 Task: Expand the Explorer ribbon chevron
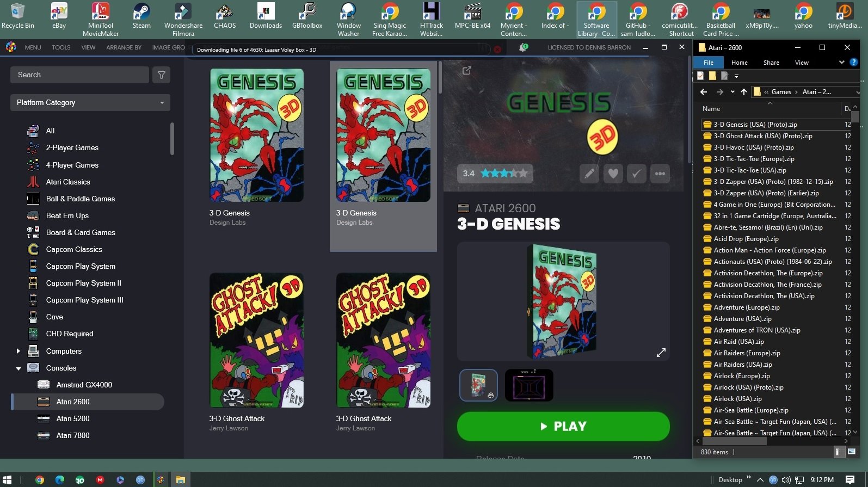point(841,63)
